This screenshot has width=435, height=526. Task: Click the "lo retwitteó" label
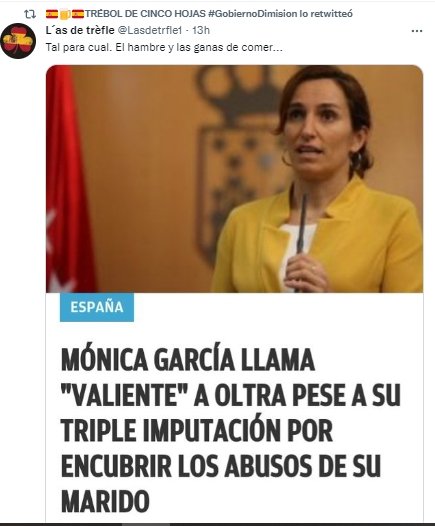(326, 14)
